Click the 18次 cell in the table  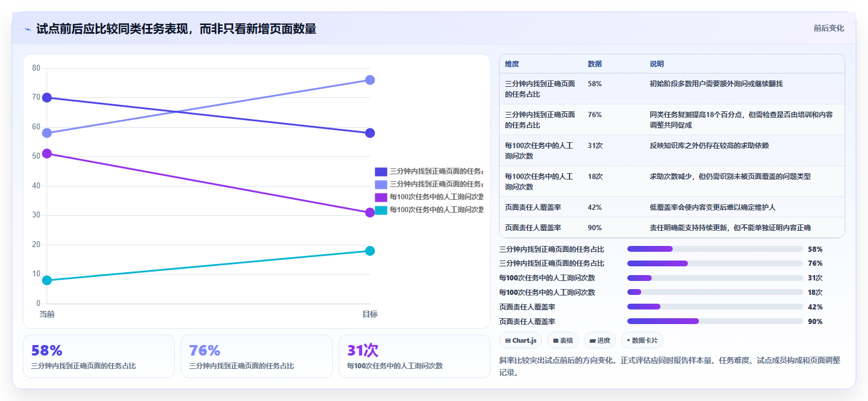[x=595, y=177]
